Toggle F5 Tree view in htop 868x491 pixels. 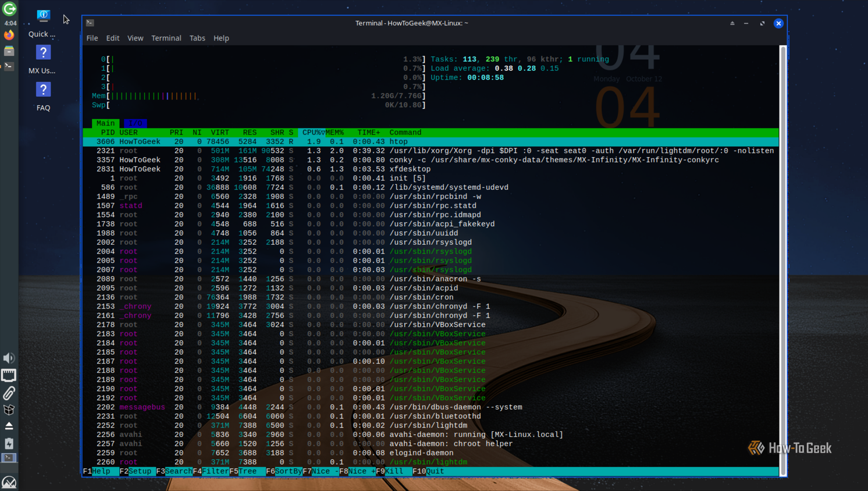coord(247,471)
